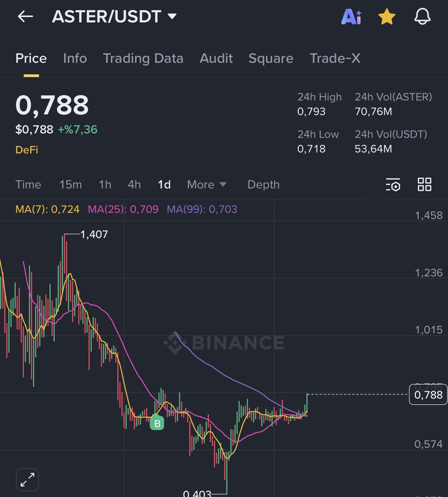
Task: Tap the +%7,36 change value
Action: pos(77,130)
